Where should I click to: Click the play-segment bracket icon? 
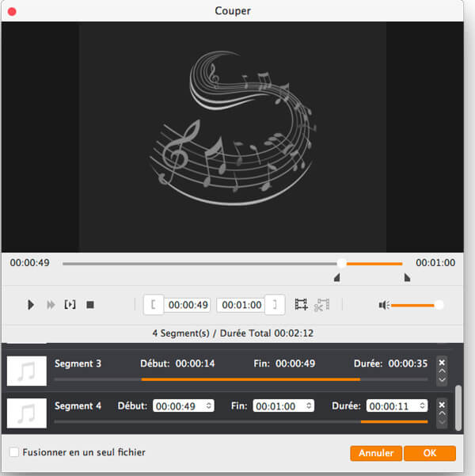pos(70,305)
